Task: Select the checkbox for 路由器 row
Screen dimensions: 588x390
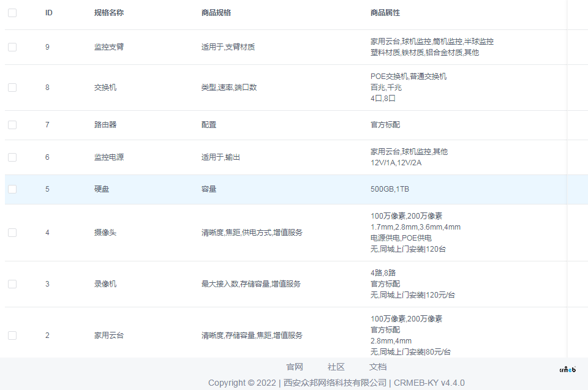Action: coord(12,124)
